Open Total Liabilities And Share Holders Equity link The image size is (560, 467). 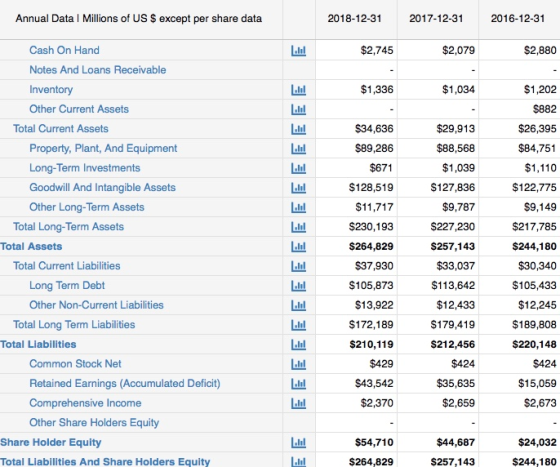105,462
